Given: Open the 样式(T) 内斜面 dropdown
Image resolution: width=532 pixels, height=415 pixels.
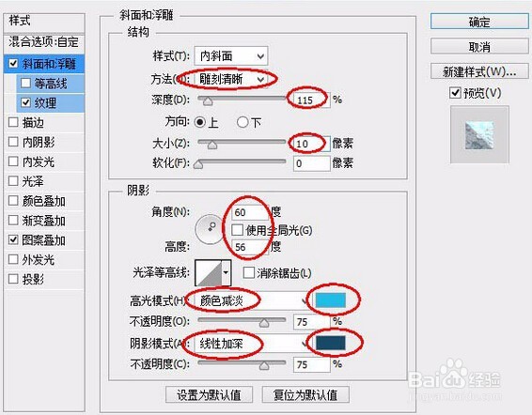Looking at the screenshot, I should click(231, 56).
